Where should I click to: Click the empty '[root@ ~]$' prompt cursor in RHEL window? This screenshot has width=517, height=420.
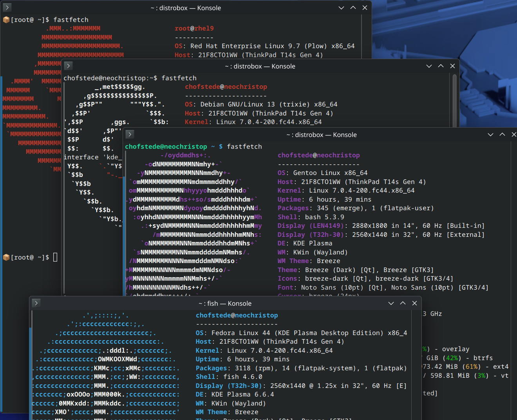pyautogui.click(x=55, y=257)
